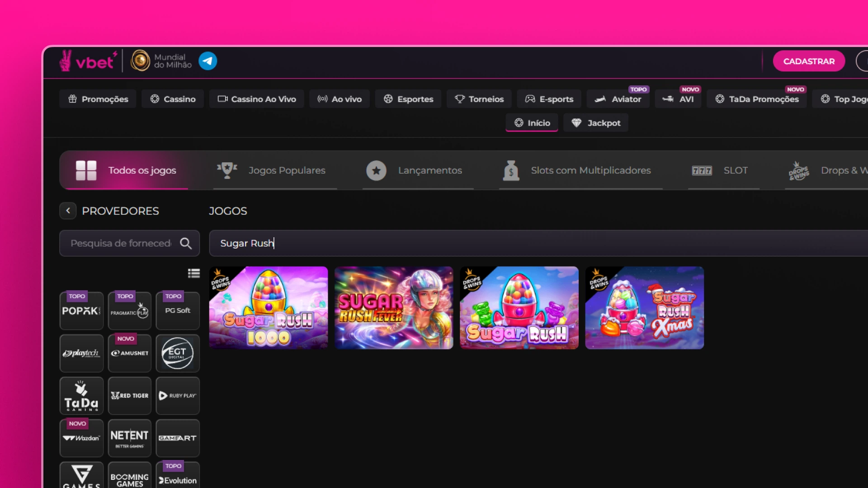
Task: Click the CADASTRAR button
Action: click(x=809, y=61)
